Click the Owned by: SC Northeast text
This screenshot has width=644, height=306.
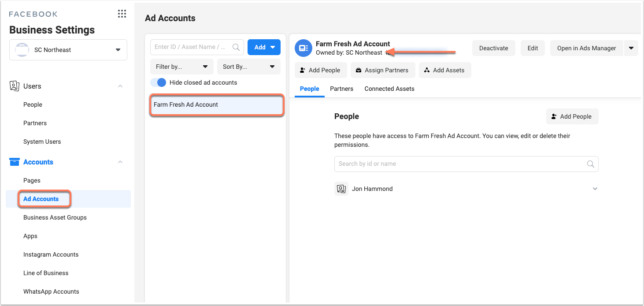point(349,52)
